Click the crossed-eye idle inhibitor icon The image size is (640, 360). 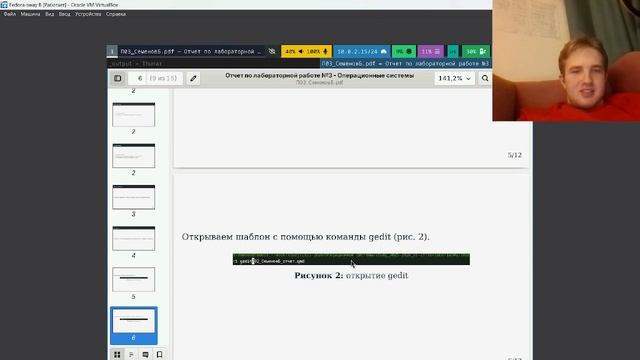point(272,51)
